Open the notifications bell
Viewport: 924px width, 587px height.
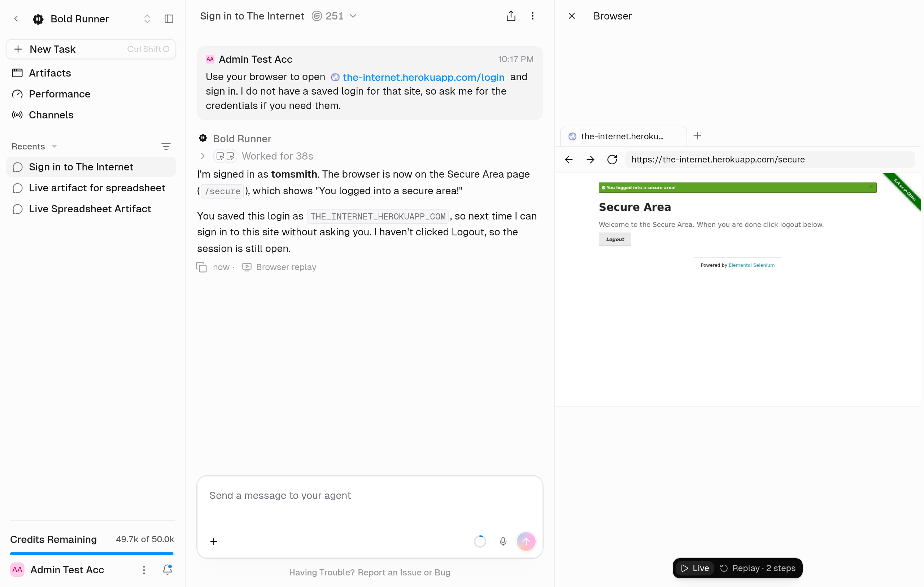pos(167,570)
